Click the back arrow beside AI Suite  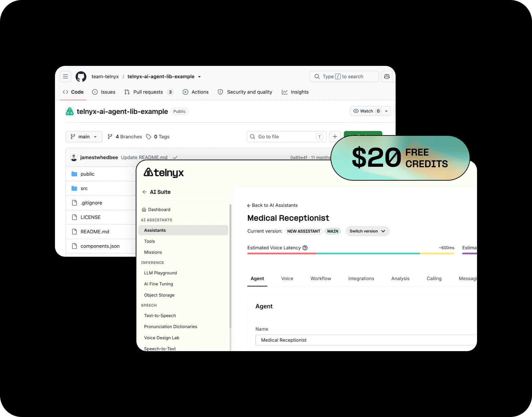click(x=145, y=192)
